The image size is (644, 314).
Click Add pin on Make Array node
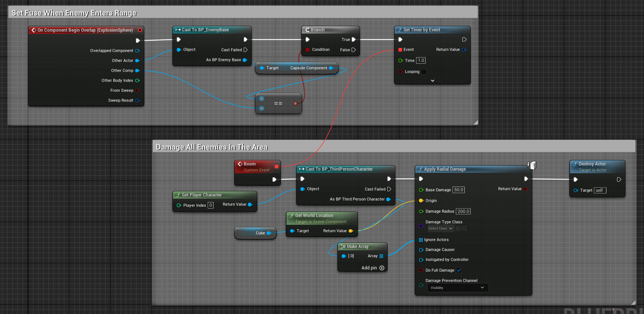coord(373,268)
